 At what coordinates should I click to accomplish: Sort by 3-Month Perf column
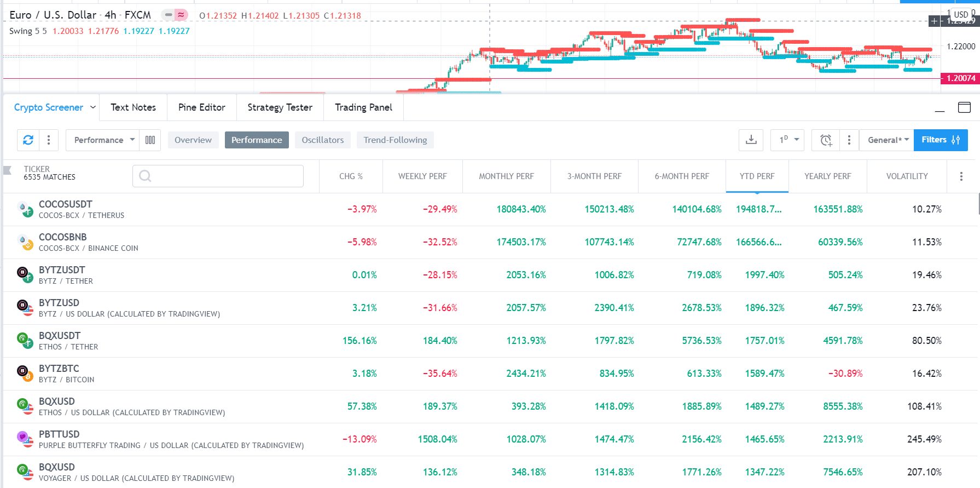(594, 176)
